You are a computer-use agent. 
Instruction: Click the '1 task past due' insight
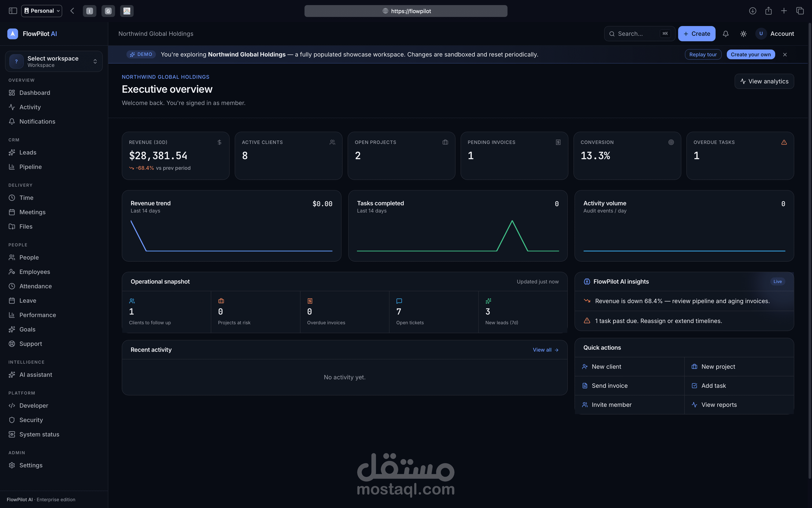[x=684, y=321]
